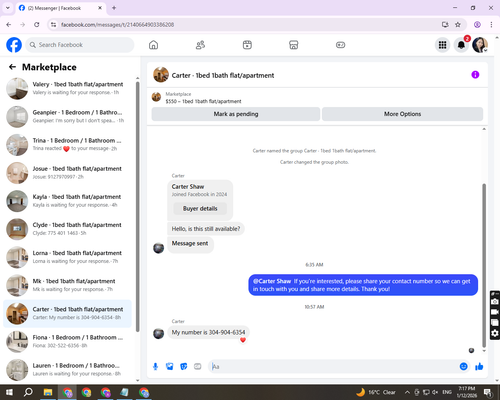Open the Fiona conversation
The height and width of the screenshot is (400, 500).
point(68,342)
